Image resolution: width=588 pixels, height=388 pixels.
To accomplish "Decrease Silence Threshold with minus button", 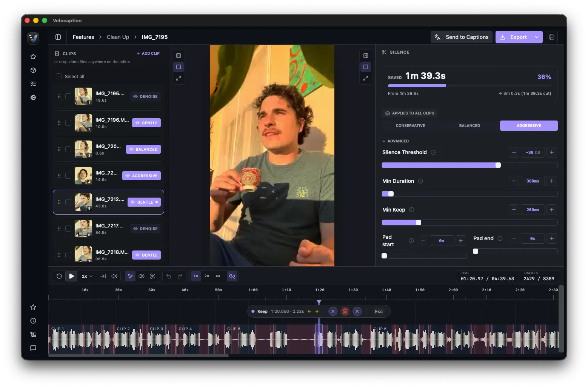I will click(514, 152).
